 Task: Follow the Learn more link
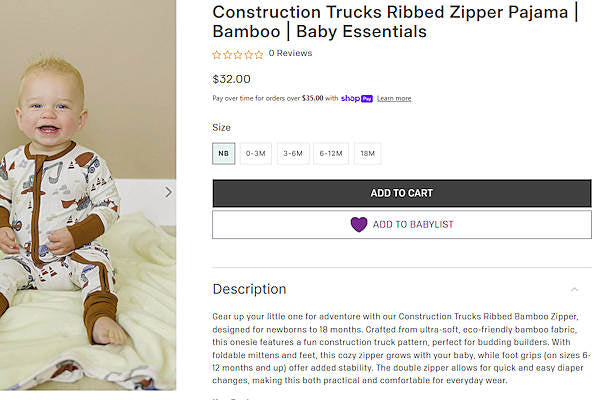pyautogui.click(x=394, y=98)
